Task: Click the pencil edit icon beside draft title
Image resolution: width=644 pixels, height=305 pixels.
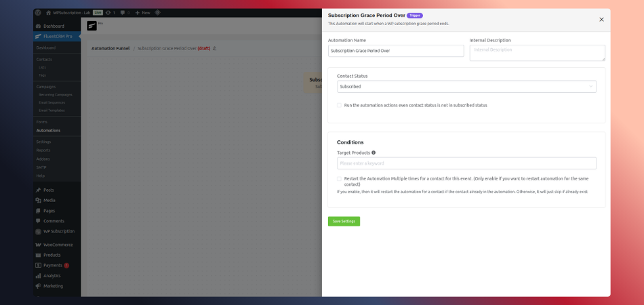Action: [214, 48]
